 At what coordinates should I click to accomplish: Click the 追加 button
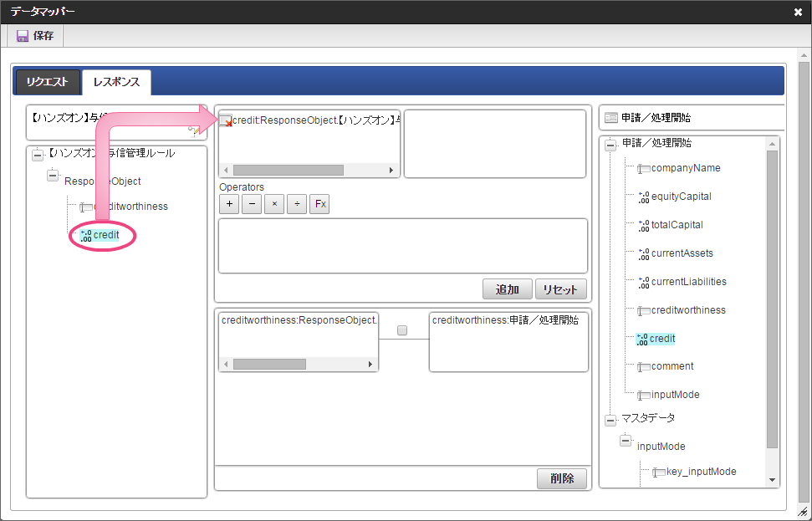point(507,289)
